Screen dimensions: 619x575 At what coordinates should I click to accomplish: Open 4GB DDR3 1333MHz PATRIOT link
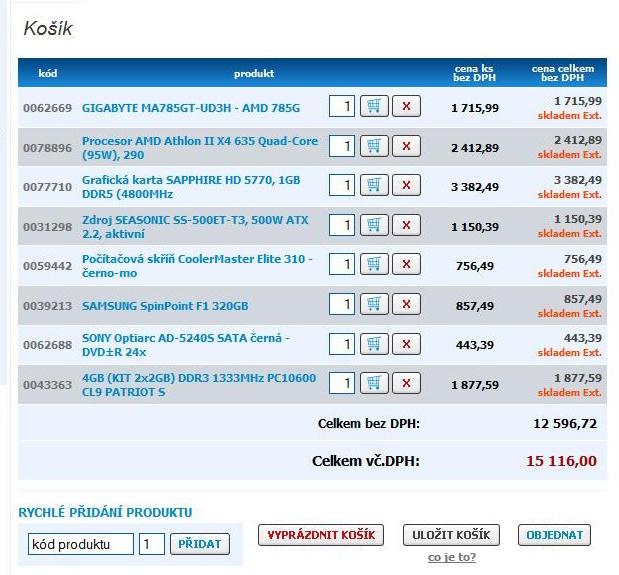point(199,385)
